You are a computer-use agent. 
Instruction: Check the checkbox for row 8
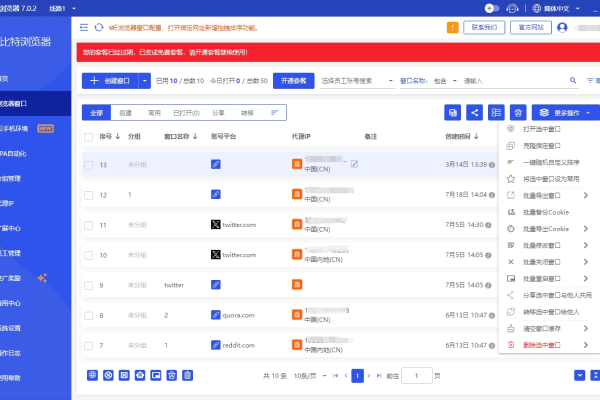pyautogui.click(x=88, y=315)
